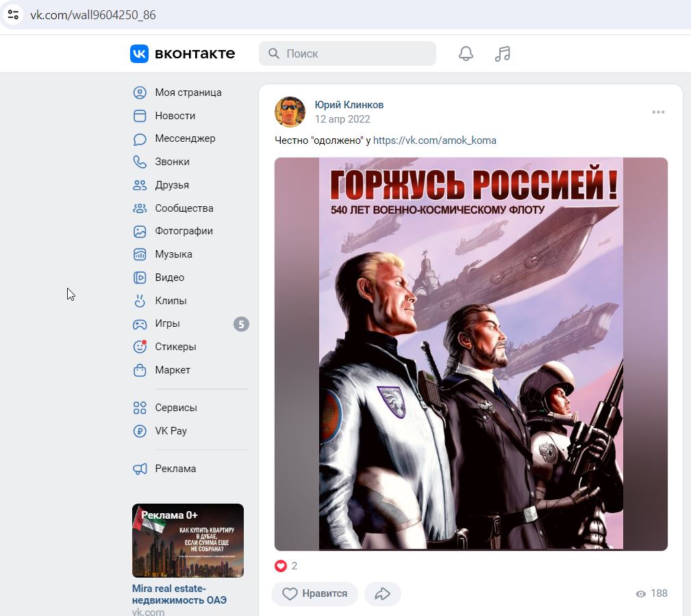Click the Мессенджер chat bubble icon
Viewport: 691px width, 616px height.
pos(140,139)
